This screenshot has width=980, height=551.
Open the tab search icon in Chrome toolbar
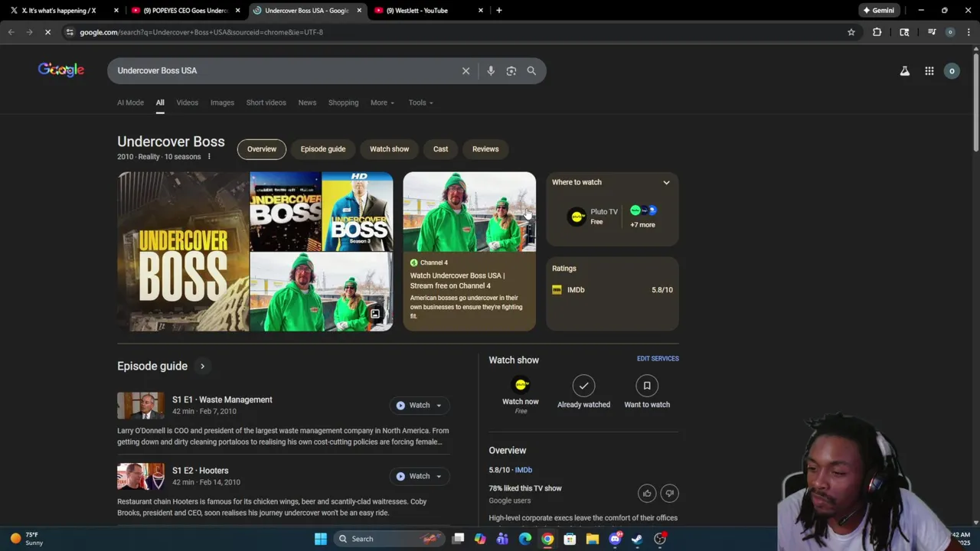pyautogui.click(x=904, y=32)
